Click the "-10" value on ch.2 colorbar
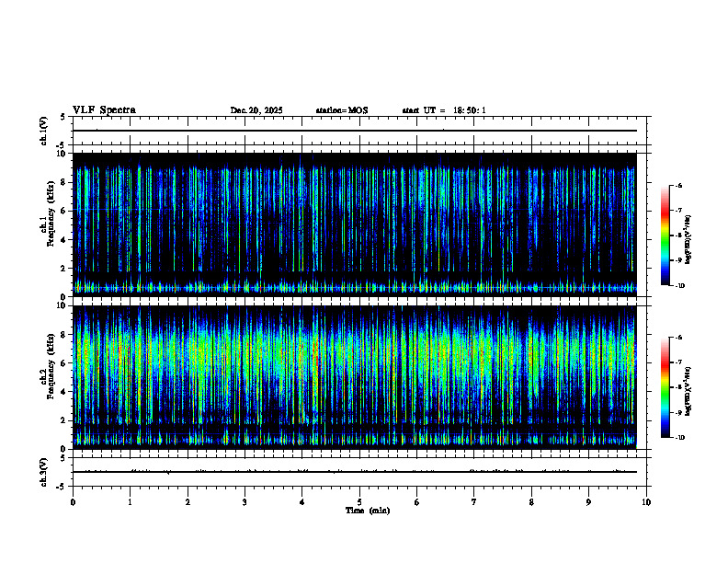728x563 pixels. 680,438
